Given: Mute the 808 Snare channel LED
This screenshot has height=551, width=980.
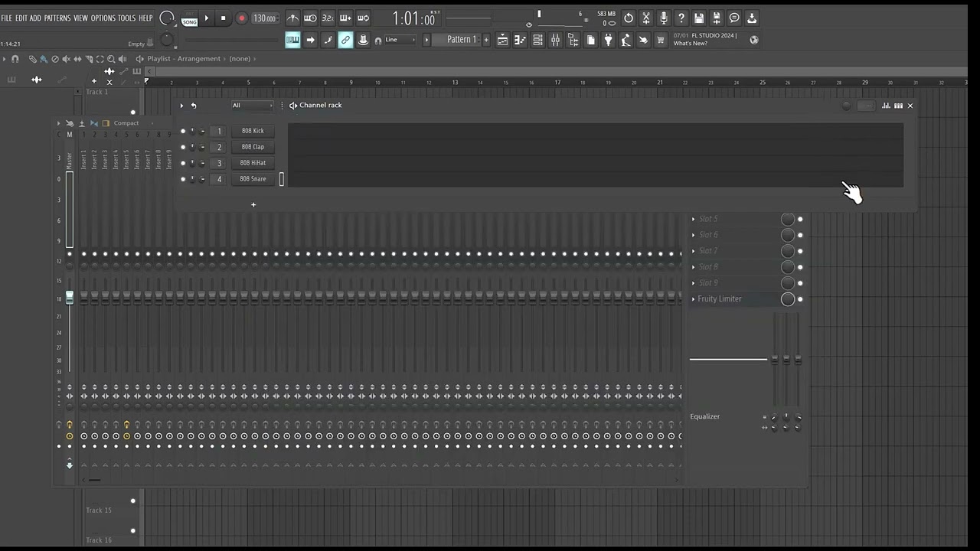Looking at the screenshot, I should click(x=183, y=179).
